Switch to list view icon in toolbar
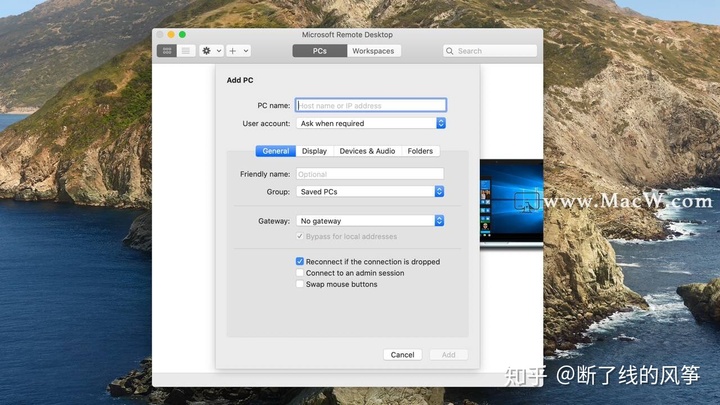This screenshot has width=720, height=405. click(x=186, y=50)
